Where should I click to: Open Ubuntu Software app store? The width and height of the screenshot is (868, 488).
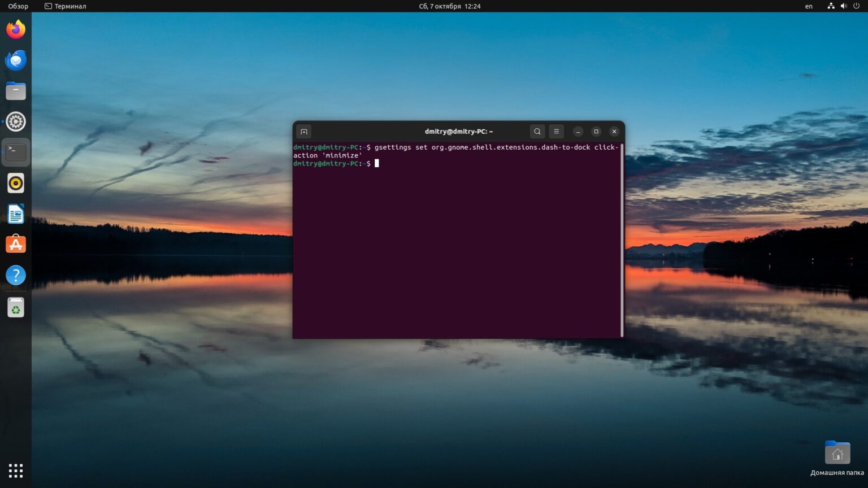tap(15, 244)
